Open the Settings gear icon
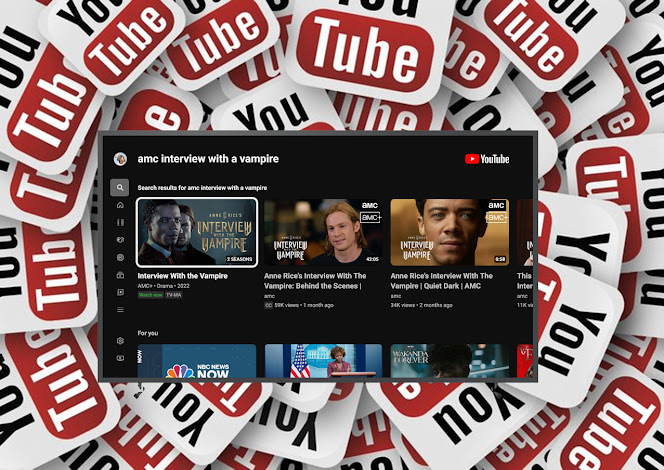The image size is (664, 470). pos(120,340)
